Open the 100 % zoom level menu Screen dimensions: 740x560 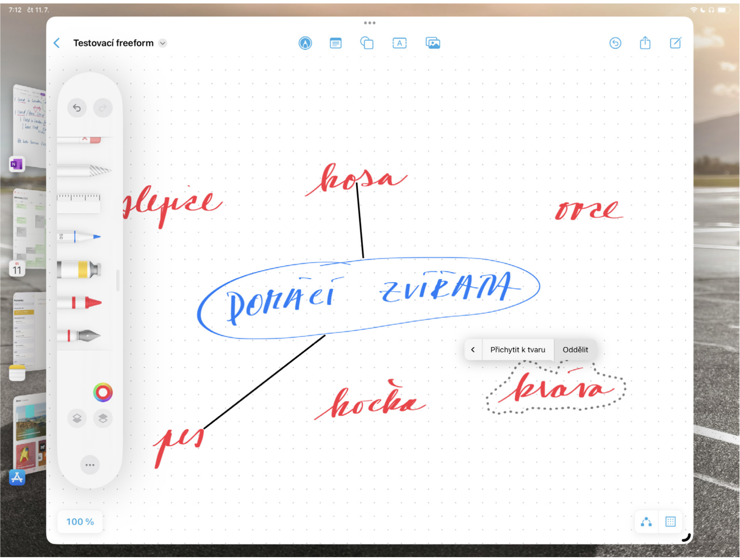(80, 521)
